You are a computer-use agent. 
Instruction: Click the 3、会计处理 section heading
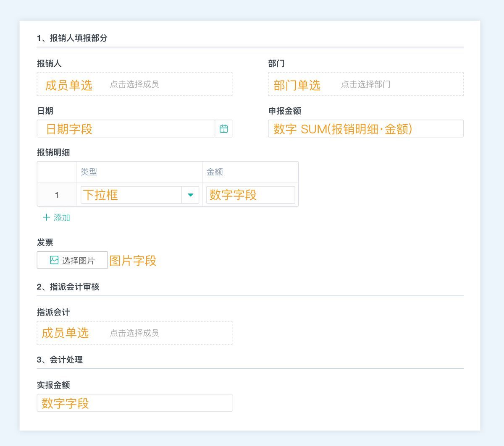pos(60,360)
